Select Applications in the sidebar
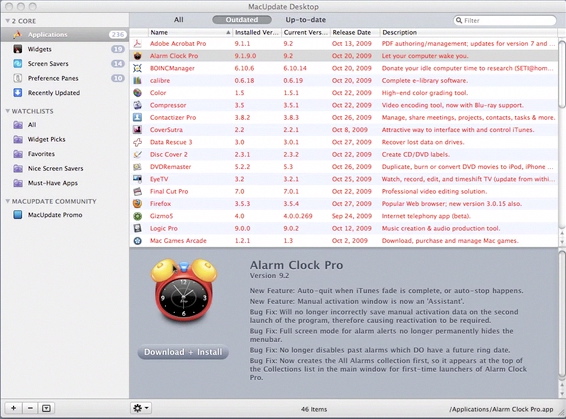The height and width of the screenshot is (419, 566). coord(64,35)
